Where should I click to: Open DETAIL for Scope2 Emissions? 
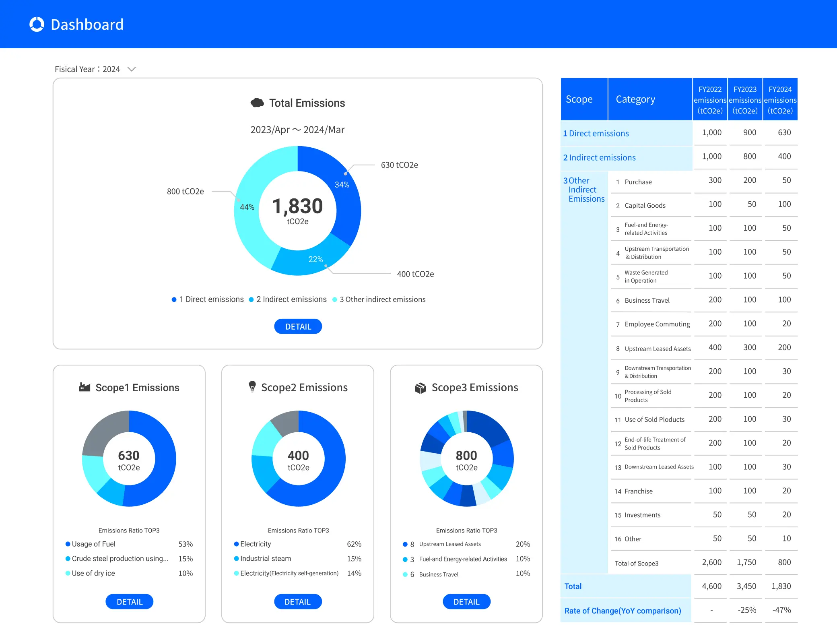pos(298,602)
